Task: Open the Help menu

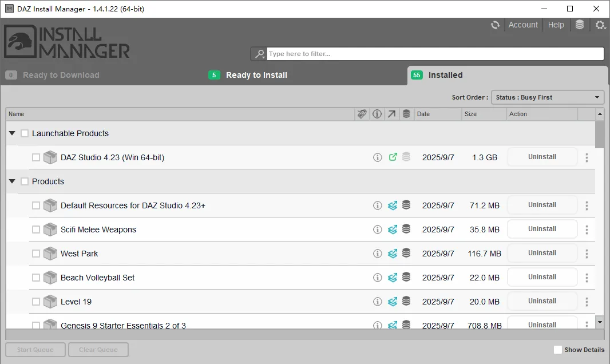Action: pyautogui.click(x=556, y=25)
